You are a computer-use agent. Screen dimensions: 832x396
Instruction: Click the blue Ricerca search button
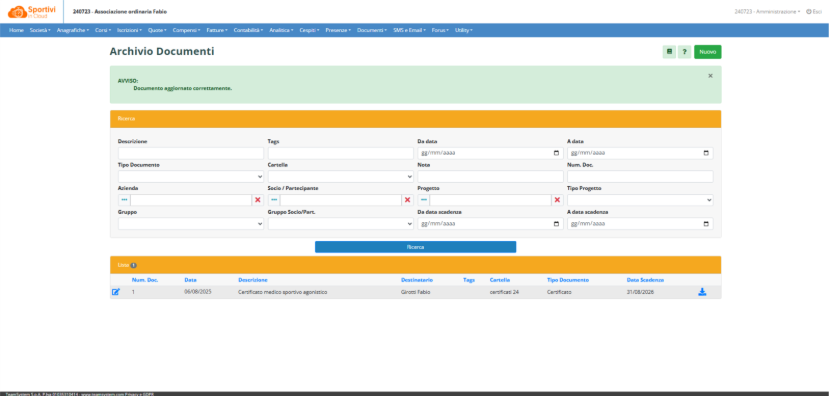pyautogui.click(x=415, y=247)
